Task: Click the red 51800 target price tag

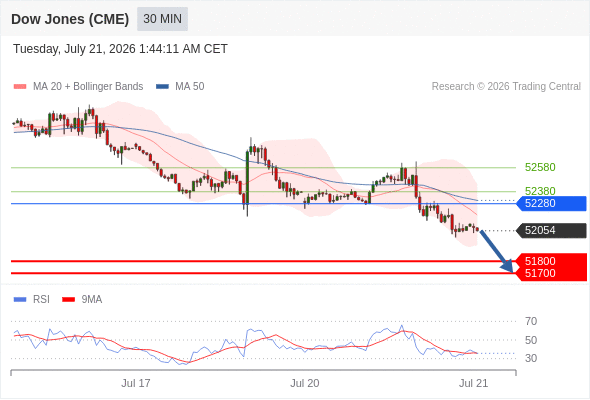Action: [x=551, y=260]
